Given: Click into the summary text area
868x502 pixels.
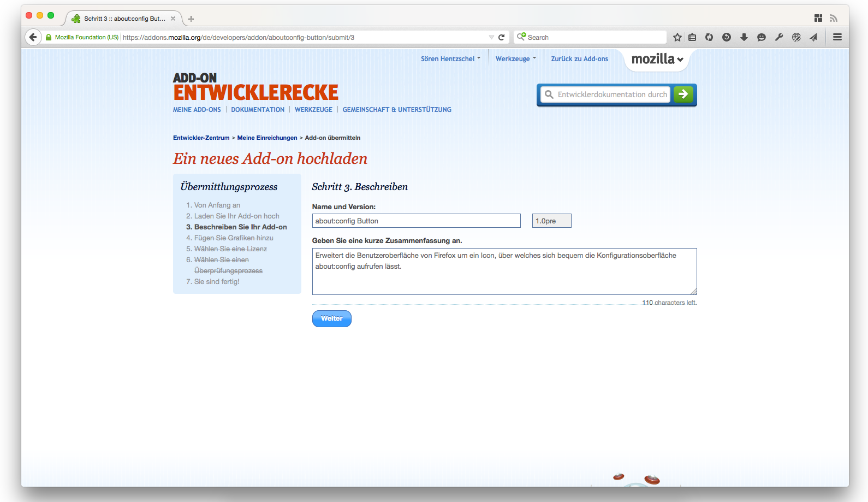Looking at the screenshot, I should [x=504, y=271].
